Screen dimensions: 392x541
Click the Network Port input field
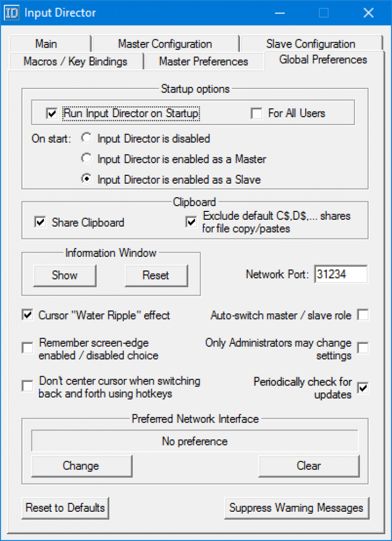pyautogui.click(x=341, y=275)
